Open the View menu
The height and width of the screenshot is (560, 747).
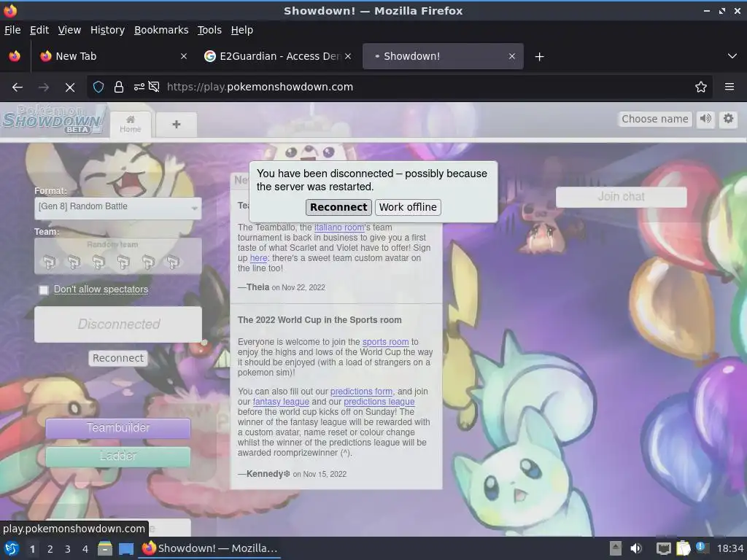coord(69,30)
